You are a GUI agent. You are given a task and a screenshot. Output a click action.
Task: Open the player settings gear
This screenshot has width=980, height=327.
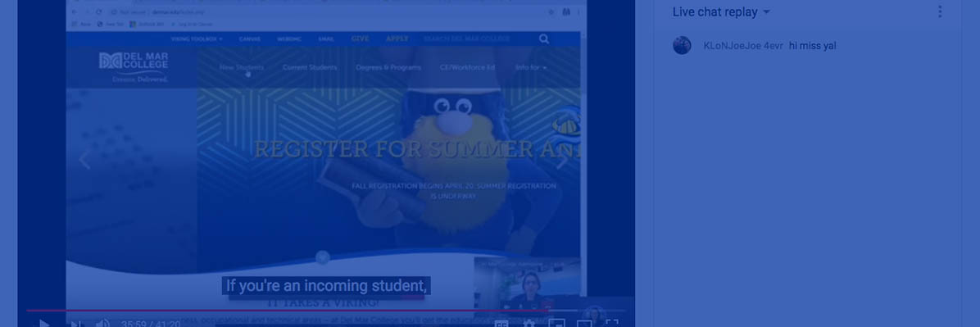[529, 324]
